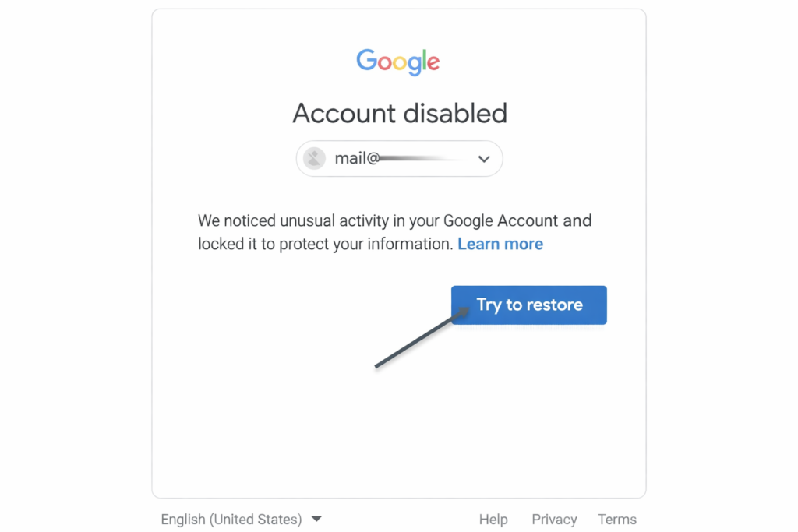Click the yellow letter o in the logo

[x=401, y=64]
